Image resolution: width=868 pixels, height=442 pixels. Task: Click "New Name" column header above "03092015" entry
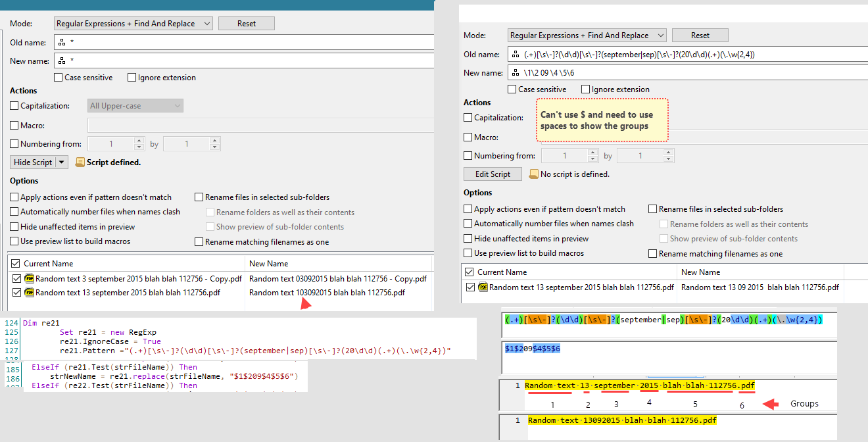268,264
